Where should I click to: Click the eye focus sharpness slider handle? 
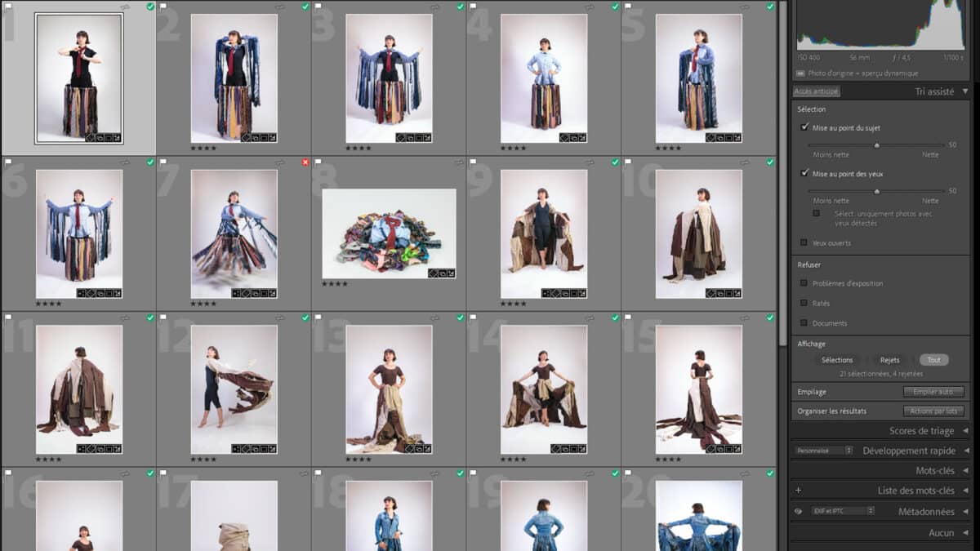[877, 191]
